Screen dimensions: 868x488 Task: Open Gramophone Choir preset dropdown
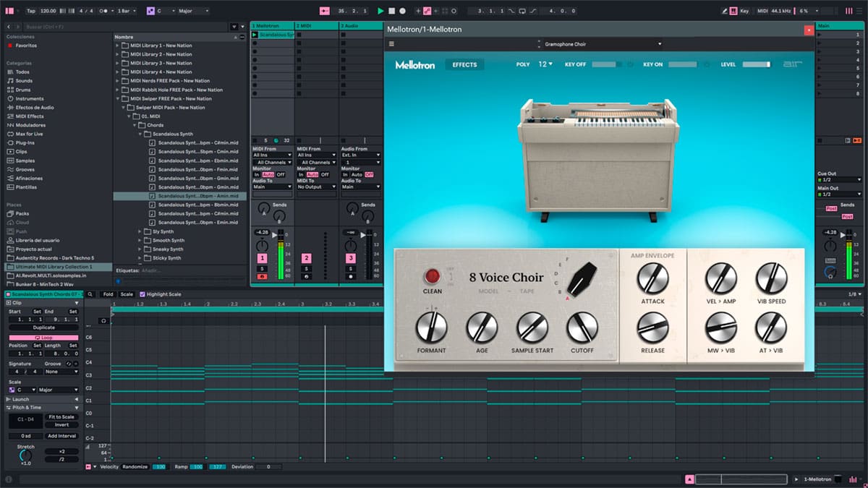click(x=602, y=44)
